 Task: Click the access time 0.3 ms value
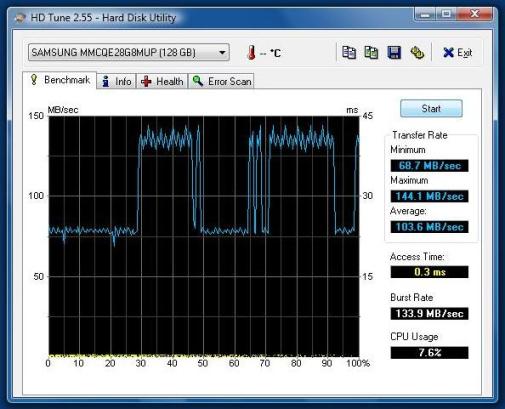click(429, 272)
